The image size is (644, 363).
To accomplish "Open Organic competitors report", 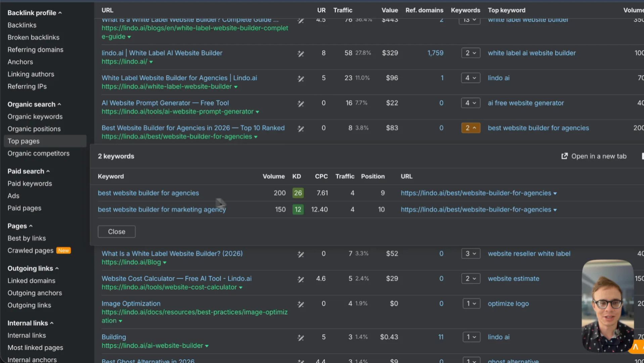I will point(38,153).
